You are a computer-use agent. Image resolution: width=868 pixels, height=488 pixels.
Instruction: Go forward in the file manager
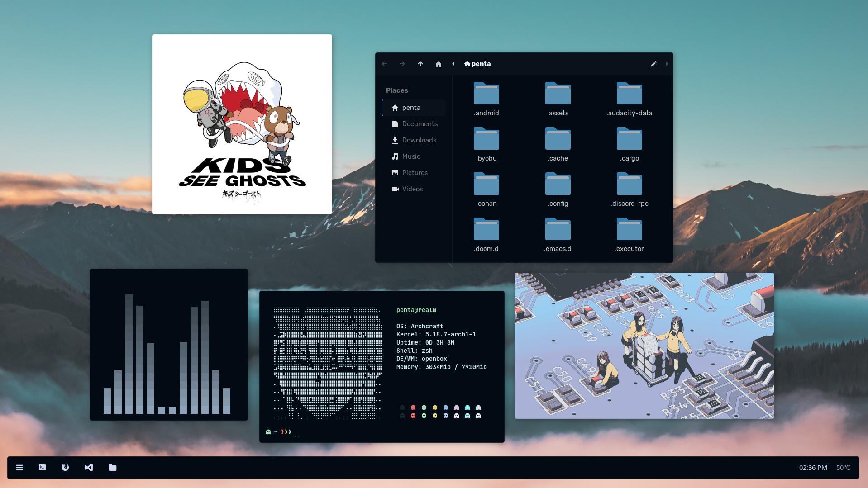(x=402, y=64)
